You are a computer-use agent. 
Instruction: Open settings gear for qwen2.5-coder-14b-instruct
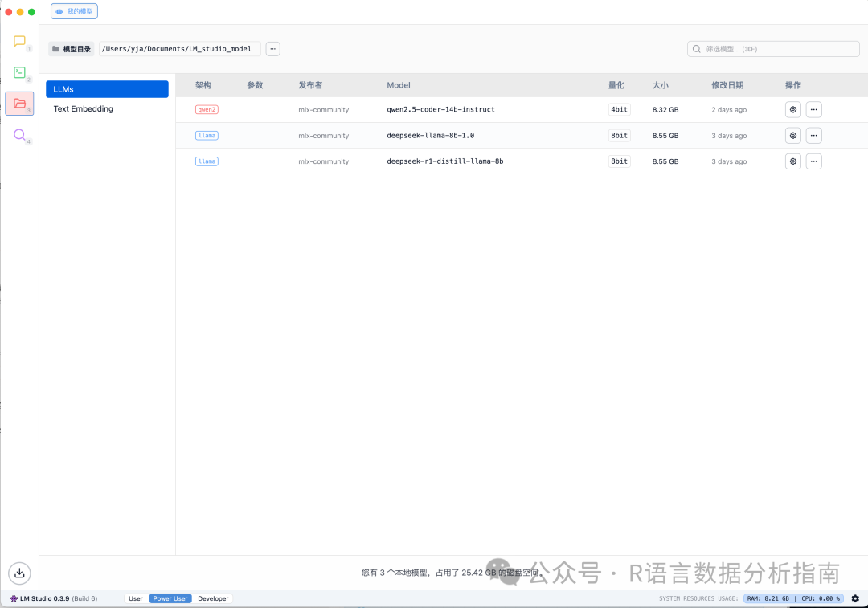click(792, 109)
